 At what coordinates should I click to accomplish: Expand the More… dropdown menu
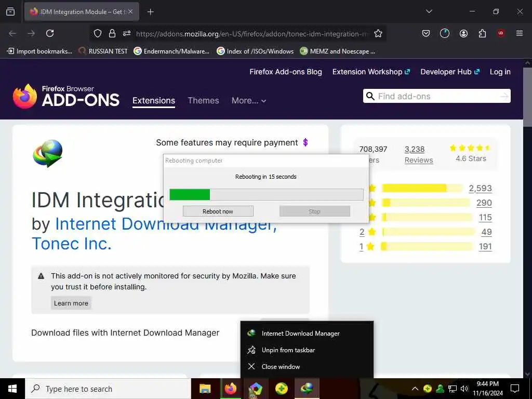pyautogui.click(x=249, y=100)
